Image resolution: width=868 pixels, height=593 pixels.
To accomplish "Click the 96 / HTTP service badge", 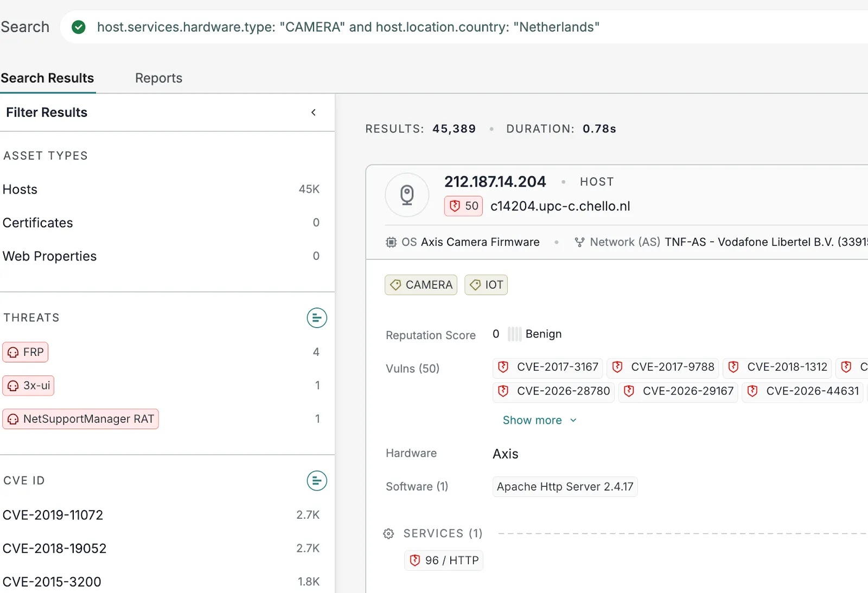I will point(444,560).
